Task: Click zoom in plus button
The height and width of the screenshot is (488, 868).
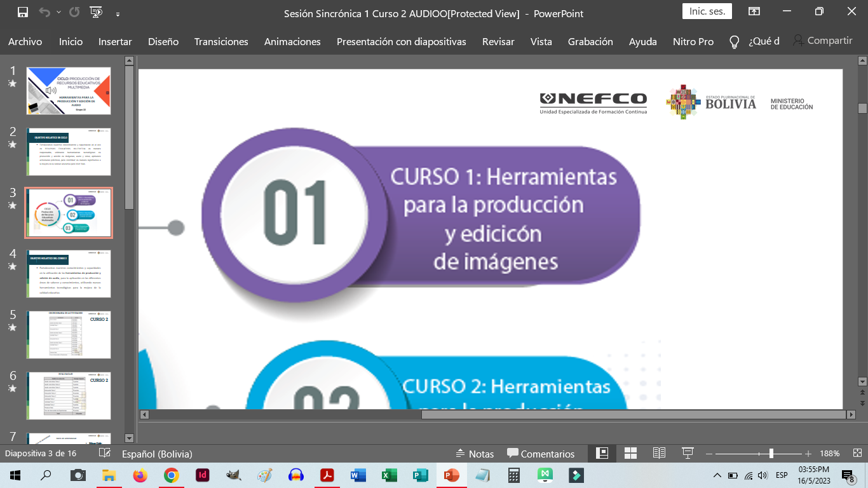Action: coord(808,454)
